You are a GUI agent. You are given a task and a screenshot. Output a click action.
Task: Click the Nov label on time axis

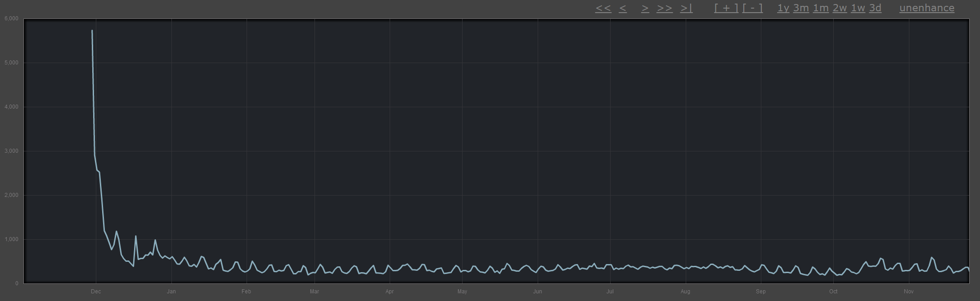pos(908,292)
